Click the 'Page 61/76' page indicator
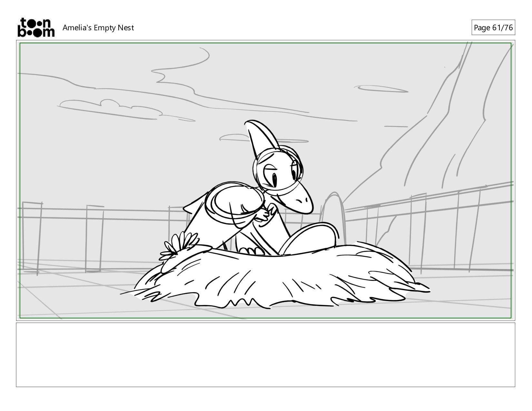The width and height of the screenshot is (532, 411). 493,28
